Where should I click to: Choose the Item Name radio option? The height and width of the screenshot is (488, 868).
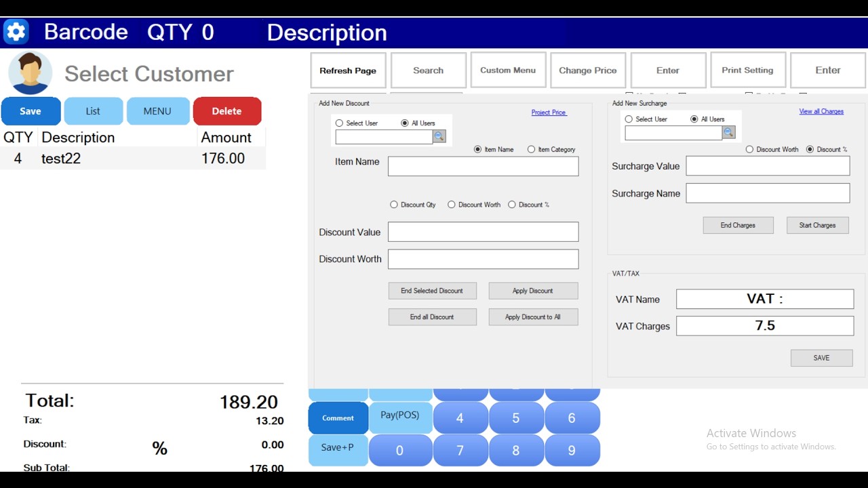pyautogui.click(x=477, y=149)
